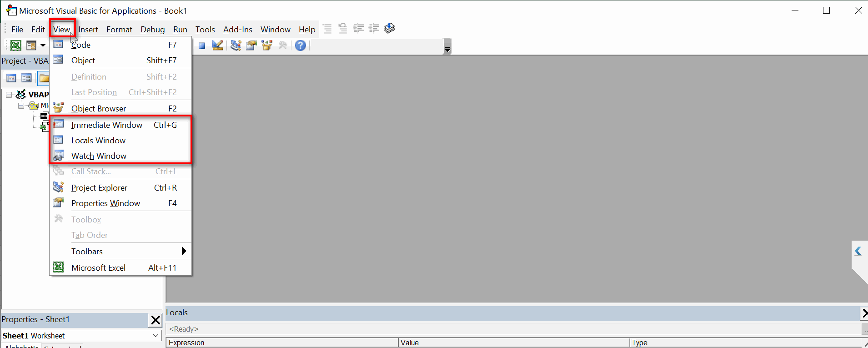Choose Project Explorer menu entry

point(120,188)
